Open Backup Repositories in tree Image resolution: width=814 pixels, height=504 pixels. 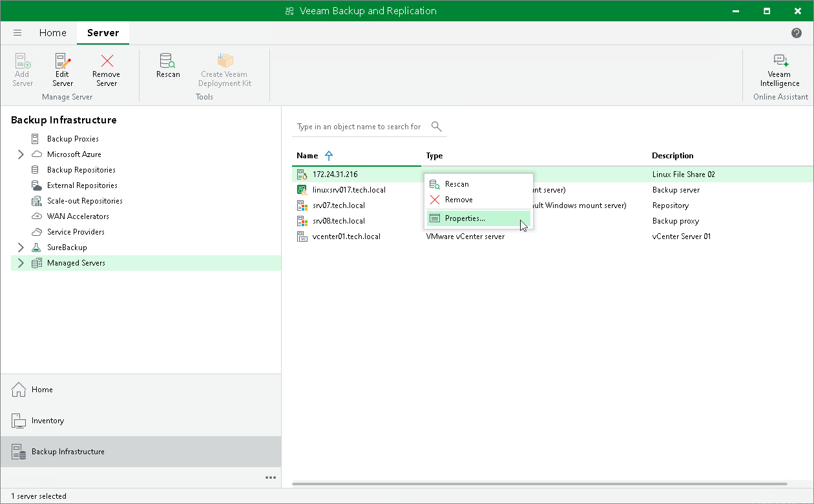pyautogui.click(x=81, y=170)
